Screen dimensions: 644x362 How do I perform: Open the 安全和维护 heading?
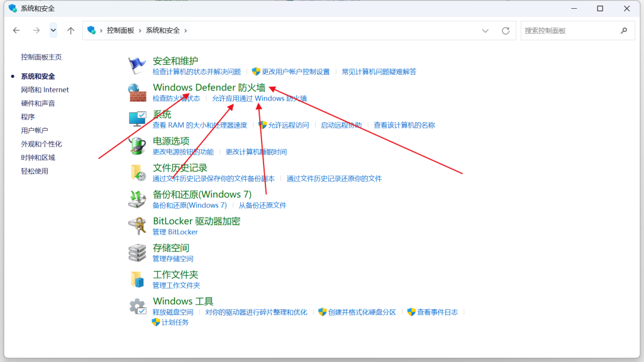pos(175,61)
